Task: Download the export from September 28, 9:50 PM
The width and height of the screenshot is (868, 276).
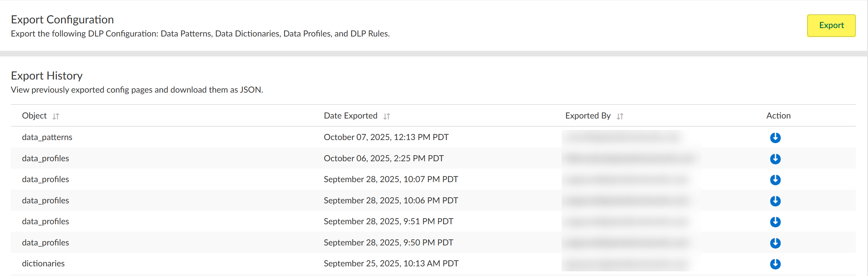Action: pos(775,243)
